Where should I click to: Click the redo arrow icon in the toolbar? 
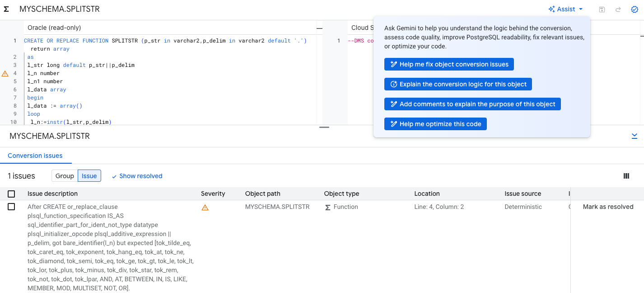tap(618, 9)
